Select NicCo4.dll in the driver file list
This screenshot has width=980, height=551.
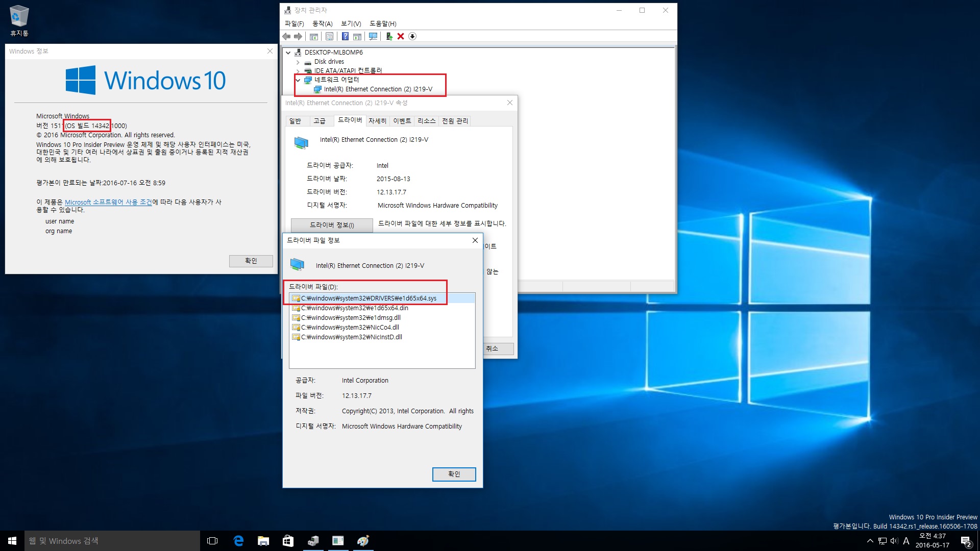pyautogui.click(x=382, y=328)
